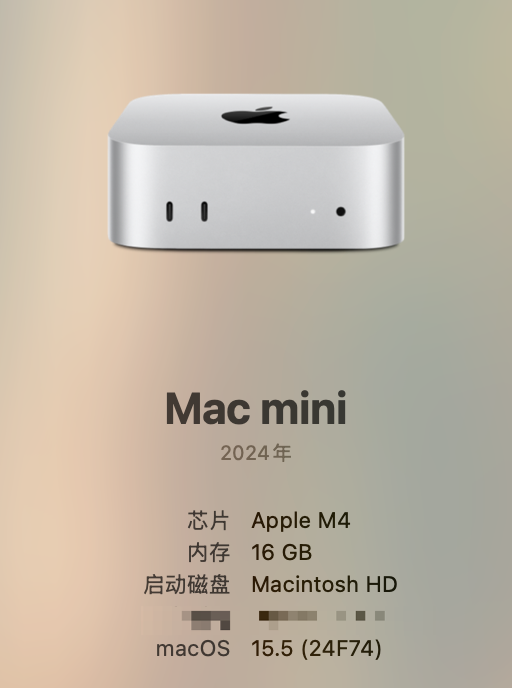Click the '15.5' macOS version number
The width and height of the screenshot is (512, 688).
pyautogui.click(x=272, y=649)
